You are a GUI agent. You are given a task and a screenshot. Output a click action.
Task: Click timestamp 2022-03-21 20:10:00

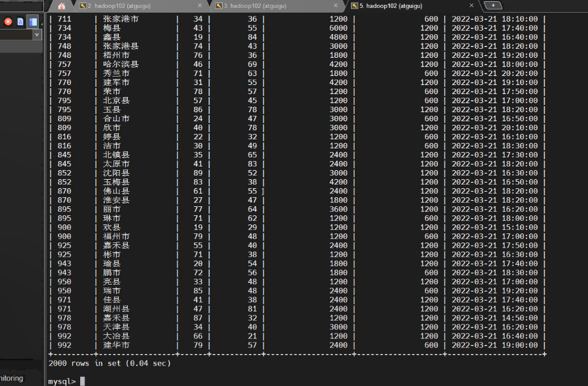(495, 127)
